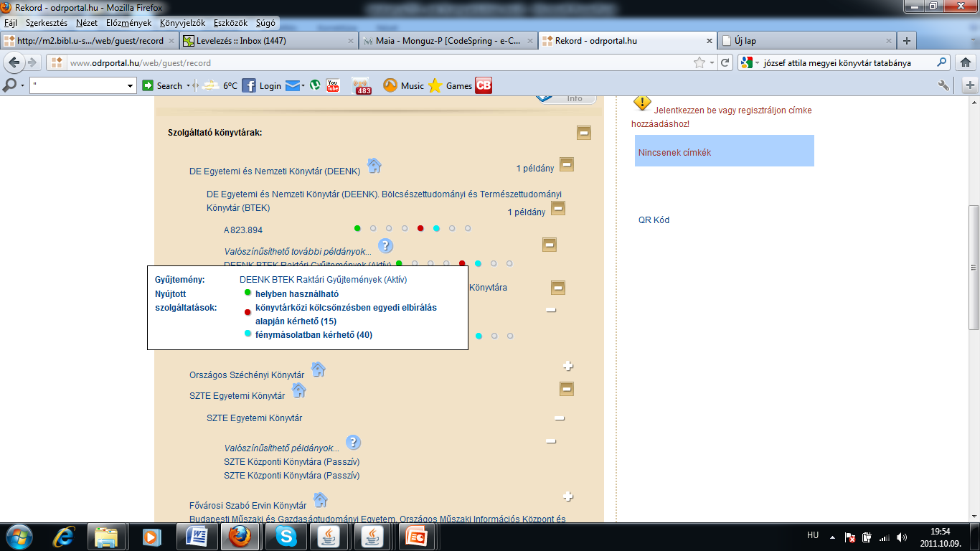Click the Facebook Login toolbar icon
This screenshot has width=980, height=551.
tap(261, 85)
